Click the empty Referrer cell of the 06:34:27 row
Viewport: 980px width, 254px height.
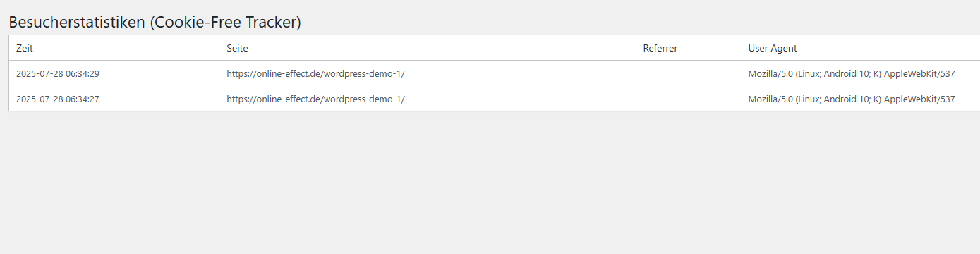click(689, 99)
